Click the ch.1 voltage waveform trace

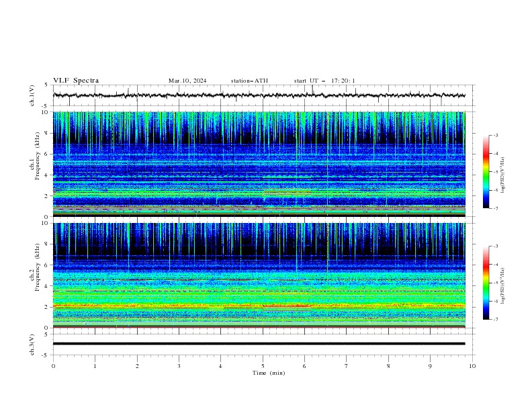tap(259, 95)
